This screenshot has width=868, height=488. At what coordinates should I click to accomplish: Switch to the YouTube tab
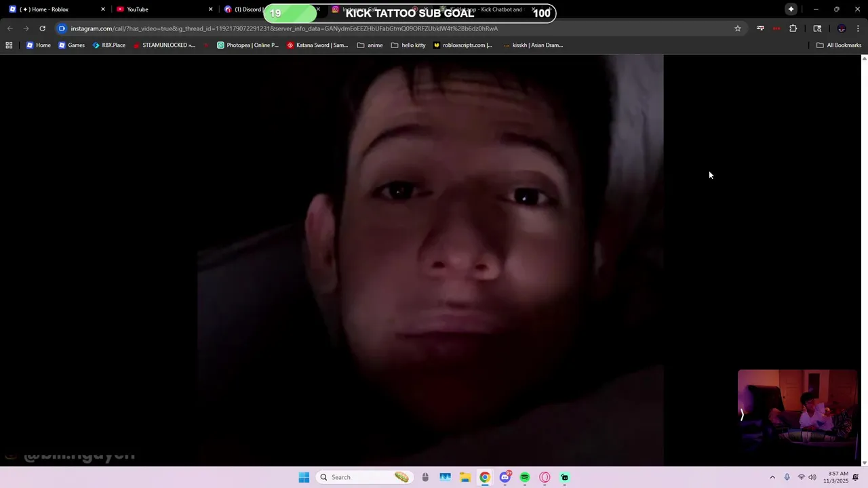pyautogui.click(x=163, y=9)
